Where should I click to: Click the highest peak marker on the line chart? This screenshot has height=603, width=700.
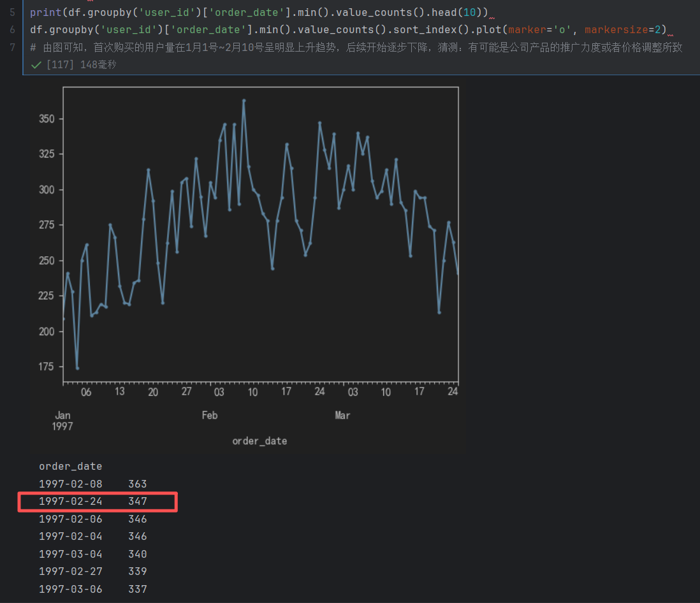(244, 101)
